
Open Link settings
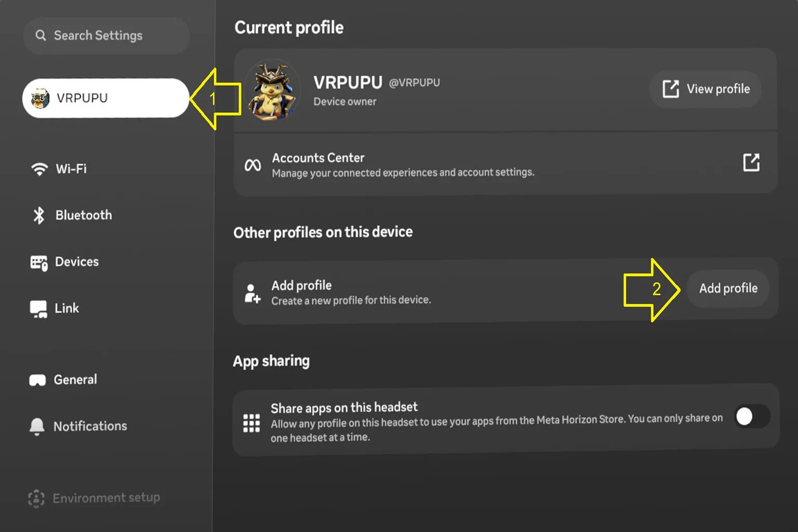pyautogui.click(x=67, y=308)
